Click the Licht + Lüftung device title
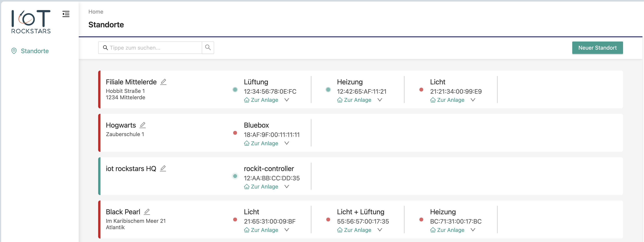644x242 pixels. [x=361, y=212]
